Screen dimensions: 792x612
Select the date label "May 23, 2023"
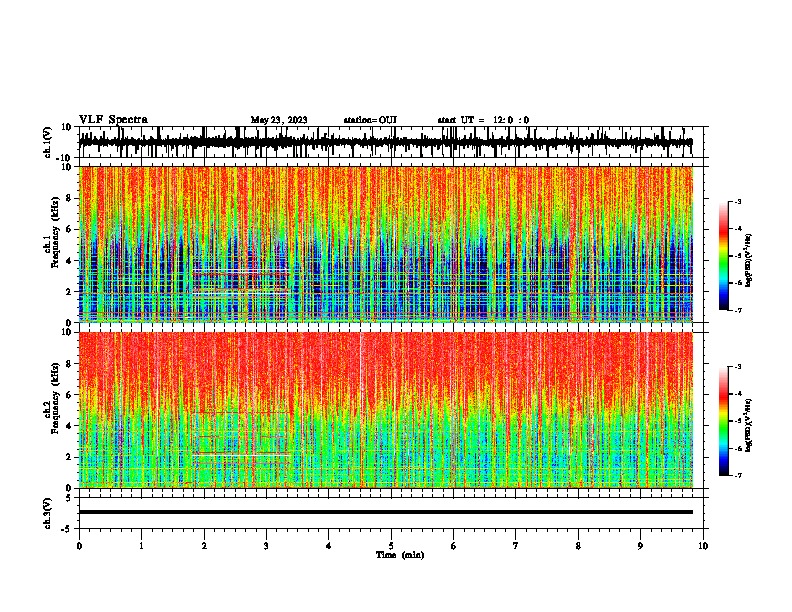(x=279, y=120)
